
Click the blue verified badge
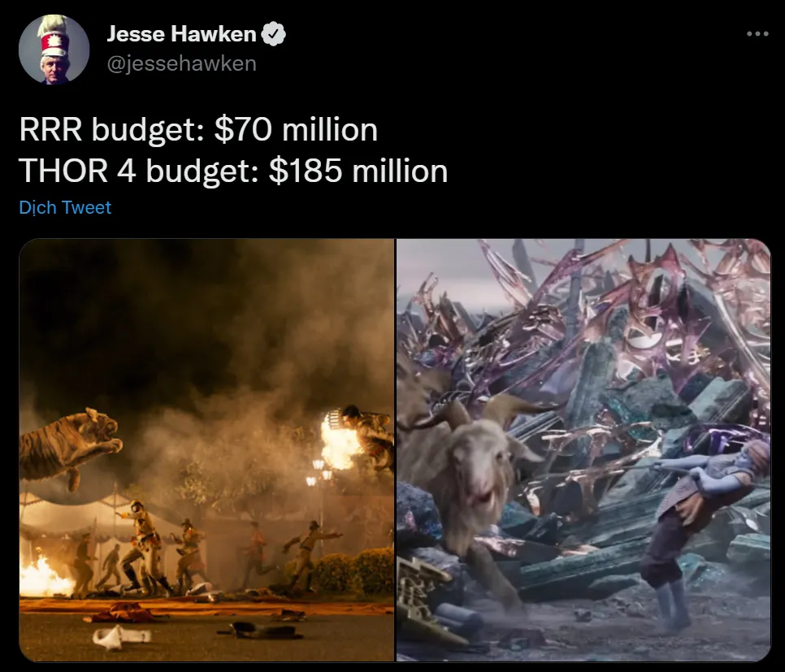click(273, 33)
